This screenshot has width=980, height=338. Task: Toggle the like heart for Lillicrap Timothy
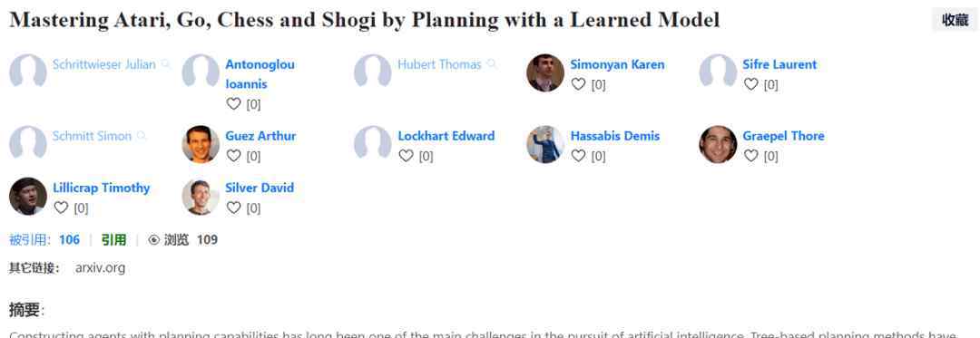[62, 208]
